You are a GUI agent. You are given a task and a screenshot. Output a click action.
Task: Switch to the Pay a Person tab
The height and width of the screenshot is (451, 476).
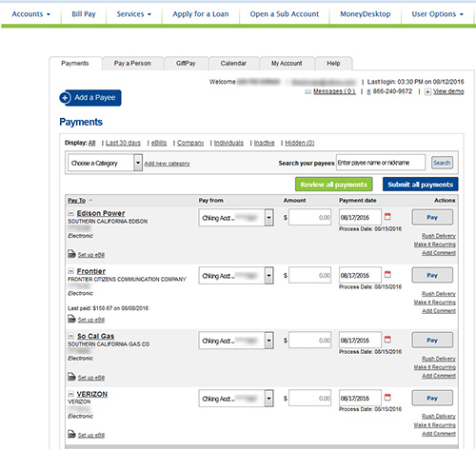point(132,64)
